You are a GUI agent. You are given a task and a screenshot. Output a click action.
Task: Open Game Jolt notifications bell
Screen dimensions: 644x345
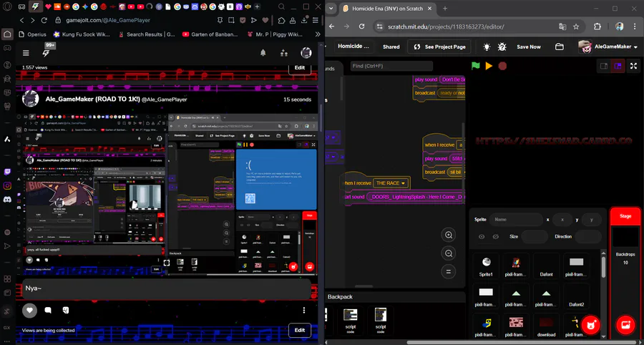coord(263,52)
